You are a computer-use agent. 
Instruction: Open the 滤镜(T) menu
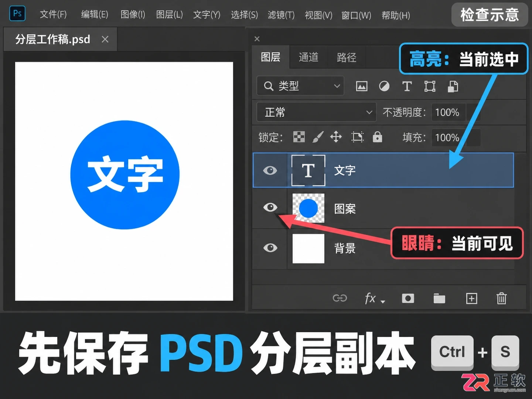281,15
